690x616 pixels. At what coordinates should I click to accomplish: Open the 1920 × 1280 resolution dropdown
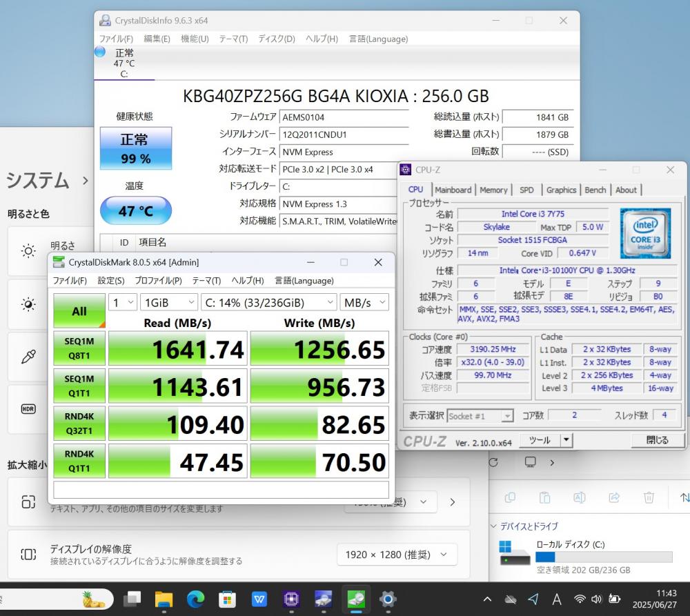[397, 555]
